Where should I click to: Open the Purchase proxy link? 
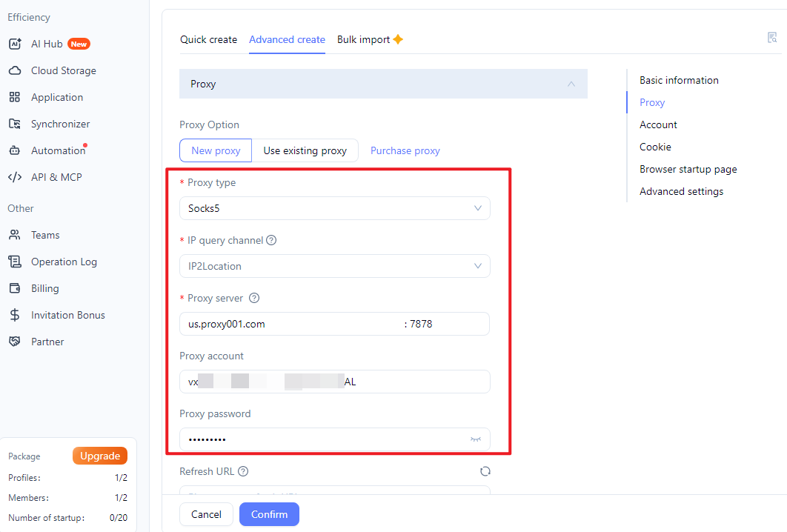click(x=405, y=150)
